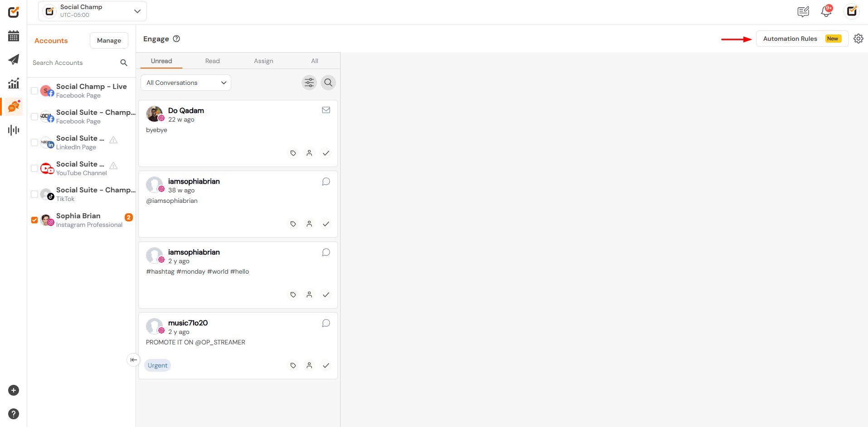Click the Search Accounts input field
Viewport: 868px width, 427px height.
(73, 63)
